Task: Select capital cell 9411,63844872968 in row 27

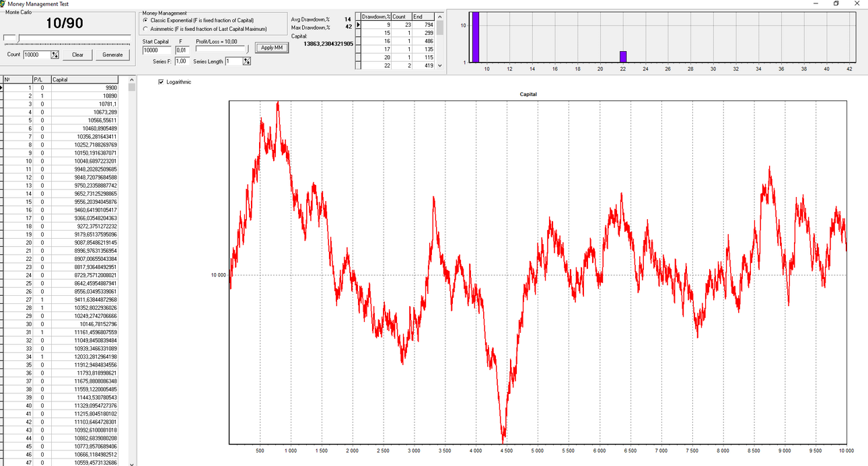Action: click(85, 300)
